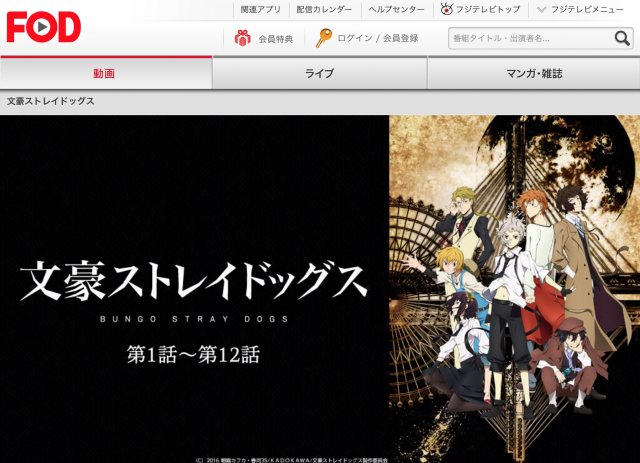Click the gift box member benefits icon

(242, 38)
